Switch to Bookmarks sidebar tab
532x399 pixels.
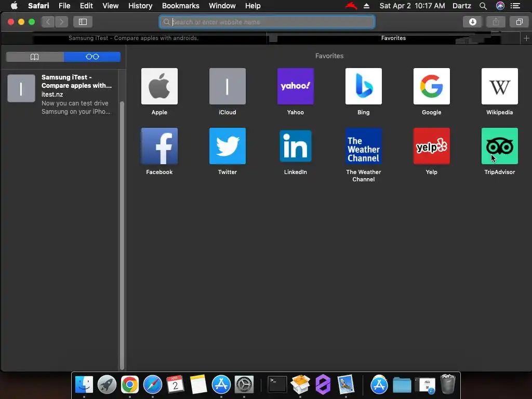coord(35,57)
